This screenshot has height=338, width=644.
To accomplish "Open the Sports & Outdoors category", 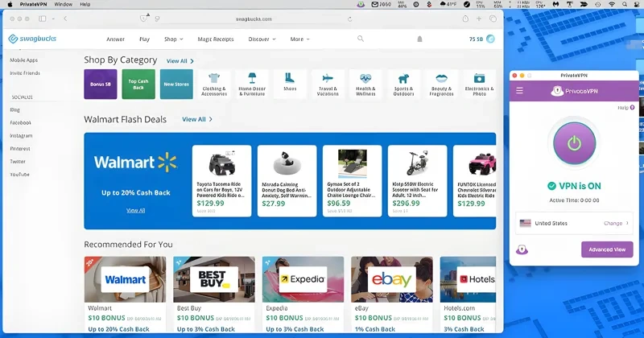I will [403, 84].
